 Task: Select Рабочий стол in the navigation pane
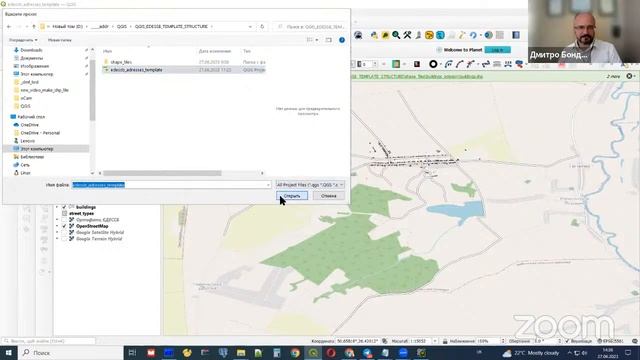point(31,117)
